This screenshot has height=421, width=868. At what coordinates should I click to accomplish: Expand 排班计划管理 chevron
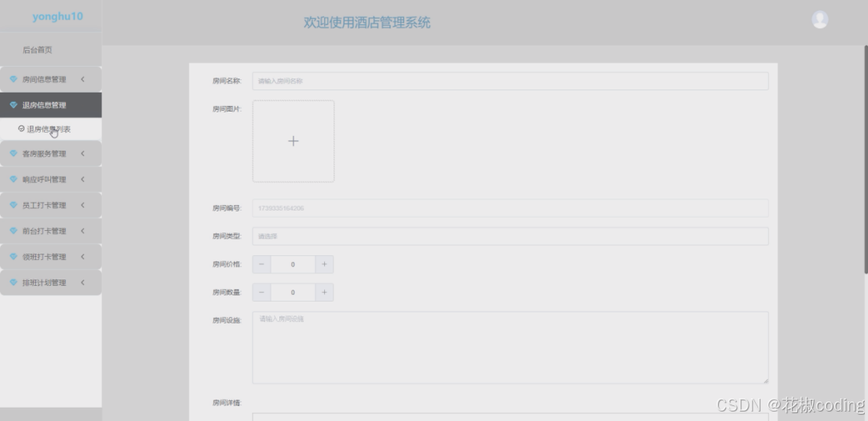coord(82,282)
